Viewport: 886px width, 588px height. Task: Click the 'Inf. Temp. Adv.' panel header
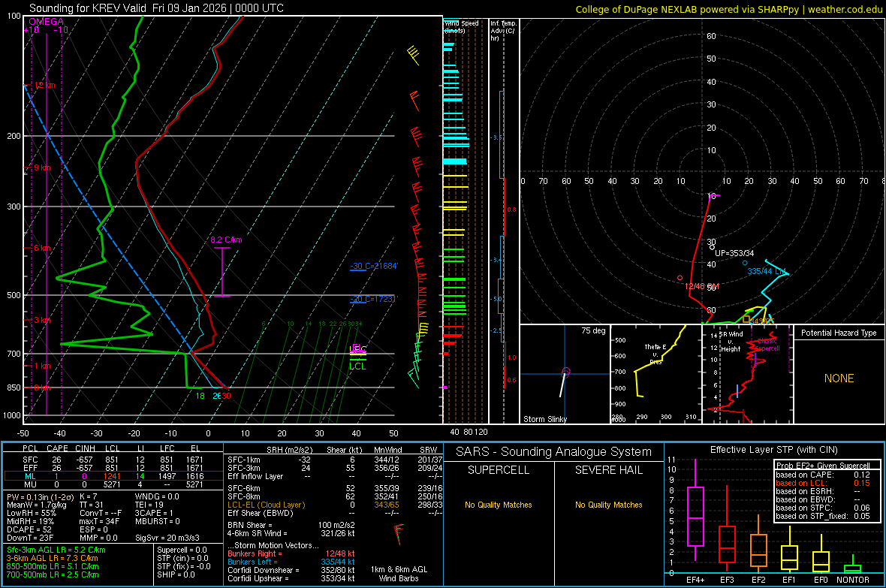pyautogui.click(x=503, y=31)
